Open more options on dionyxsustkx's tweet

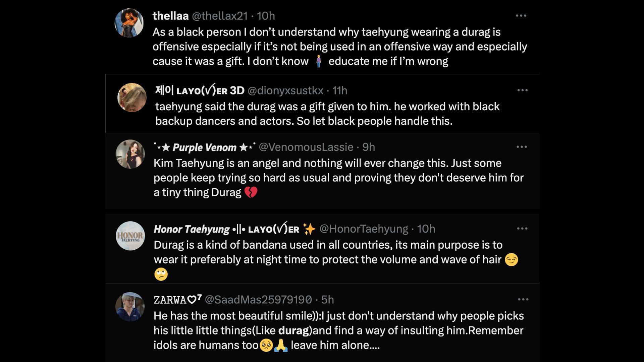tap(522, 90)
